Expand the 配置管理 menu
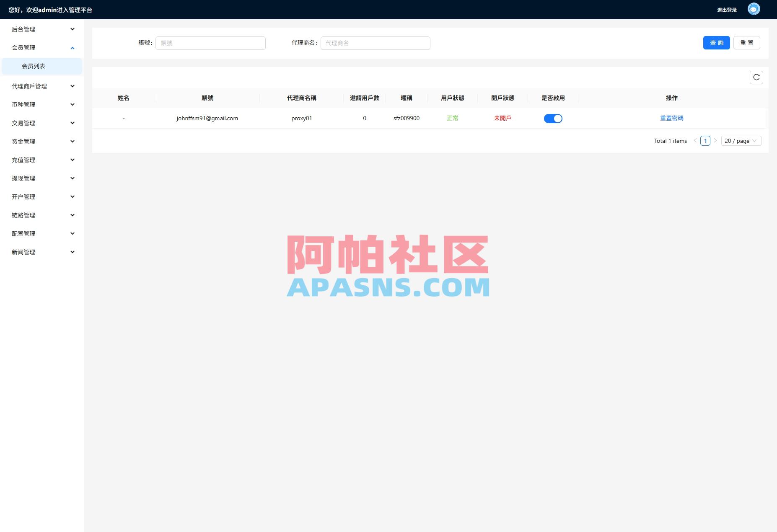The height and width of the screenshot is (532, 777). coord(42,233)
